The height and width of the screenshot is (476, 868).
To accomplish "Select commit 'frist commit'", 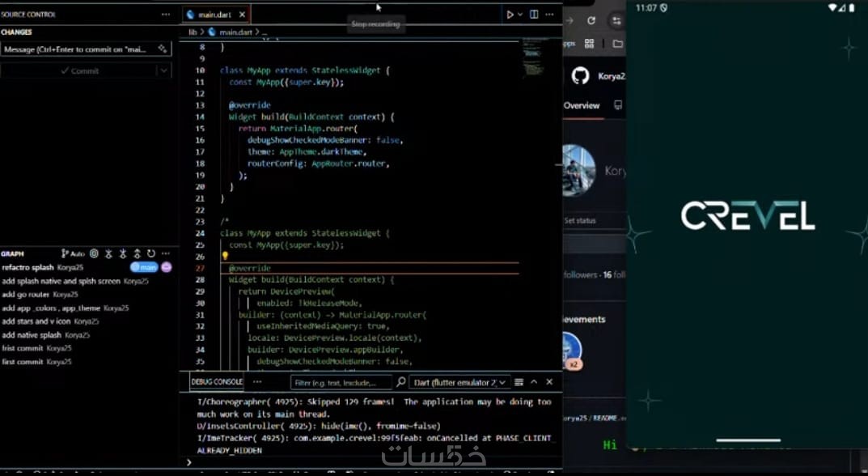I will point(22,349).
